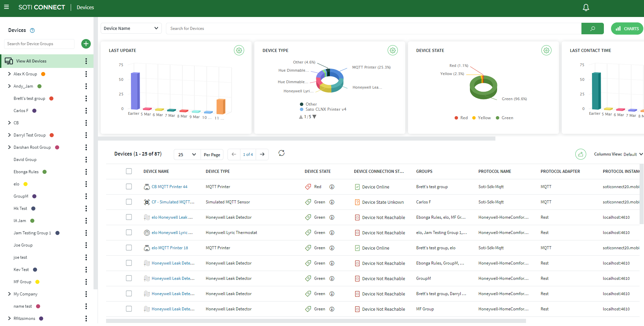
Task: Toggle Other legend swatch in Device Type
Action: tap(302, 104)
